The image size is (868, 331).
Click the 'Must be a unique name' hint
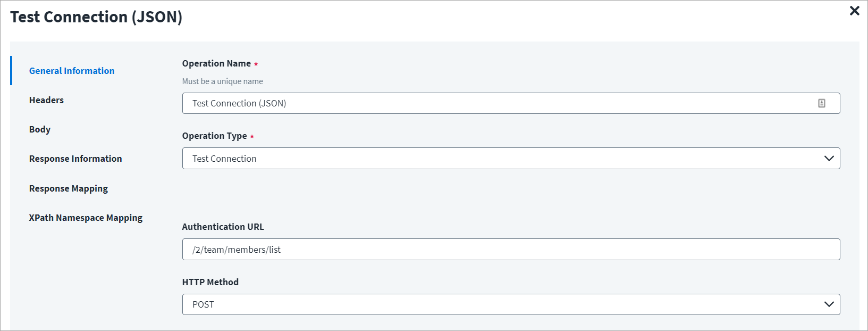click(222, 81)
